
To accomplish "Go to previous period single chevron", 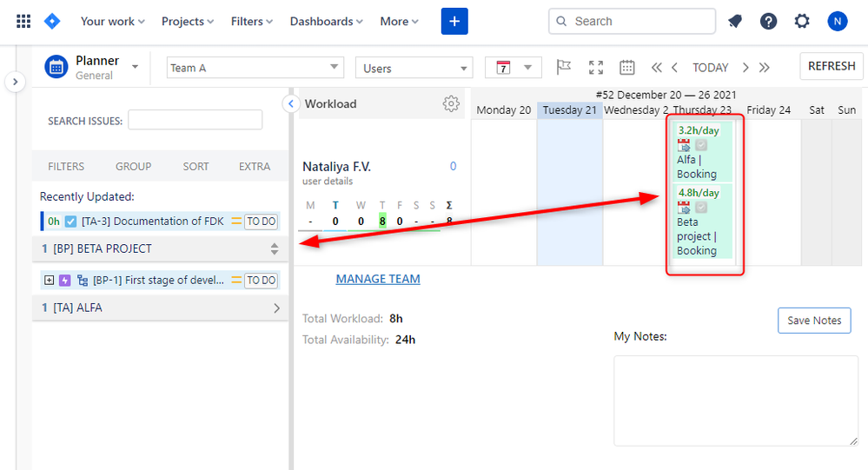I will (674, 68).
